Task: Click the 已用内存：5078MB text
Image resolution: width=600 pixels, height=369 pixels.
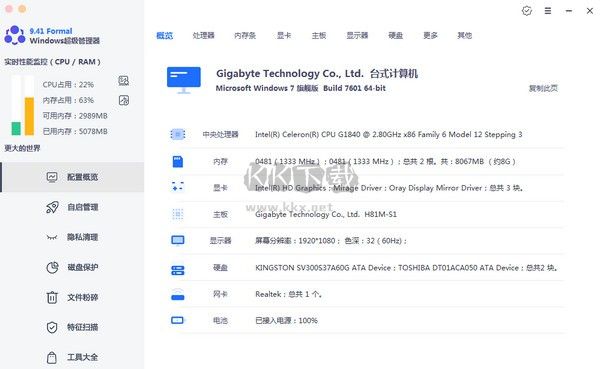Action: click(75, 132)
